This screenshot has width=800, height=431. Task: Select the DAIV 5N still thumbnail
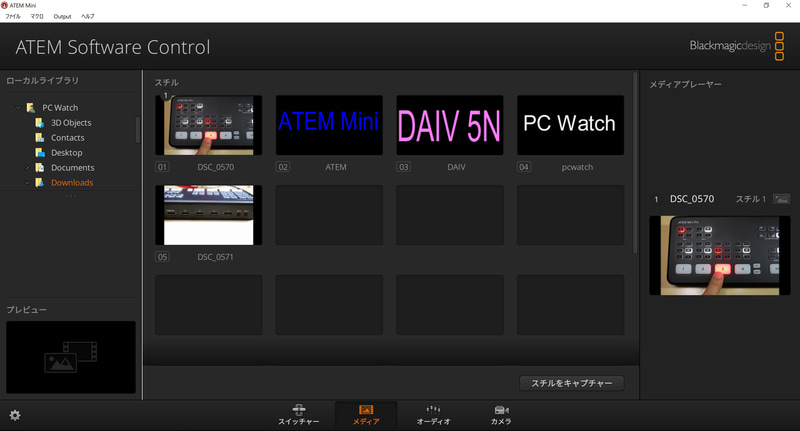pos(449,125)
